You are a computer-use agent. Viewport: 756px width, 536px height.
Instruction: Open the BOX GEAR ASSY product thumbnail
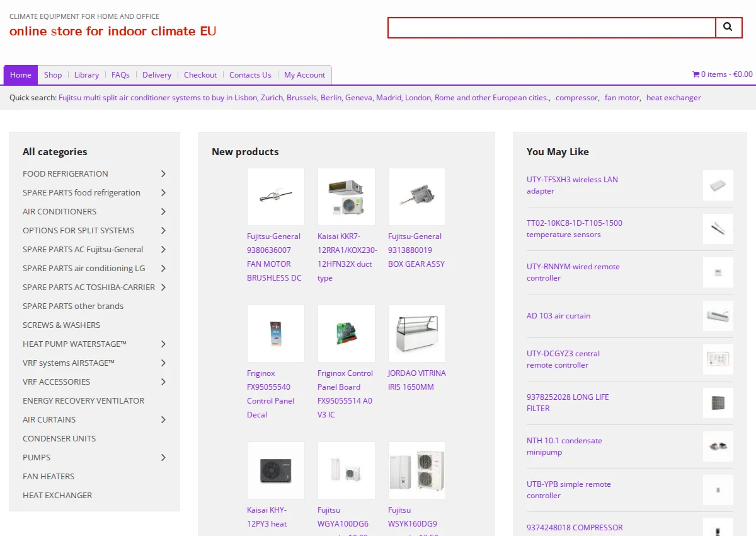(x=417, y=197)
